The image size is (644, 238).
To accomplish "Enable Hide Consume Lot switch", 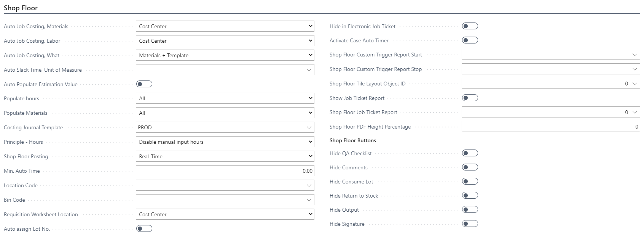I will (470, 181).
